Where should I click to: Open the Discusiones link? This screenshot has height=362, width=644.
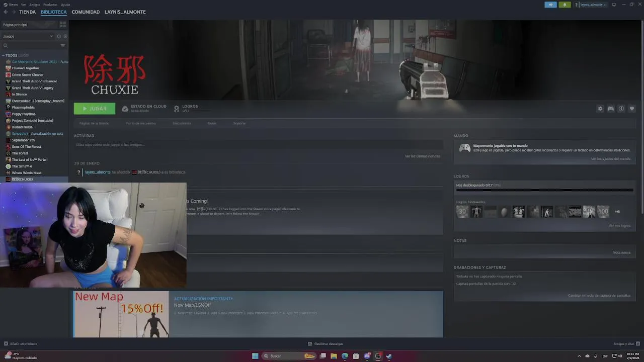click(x=182, y=123)
